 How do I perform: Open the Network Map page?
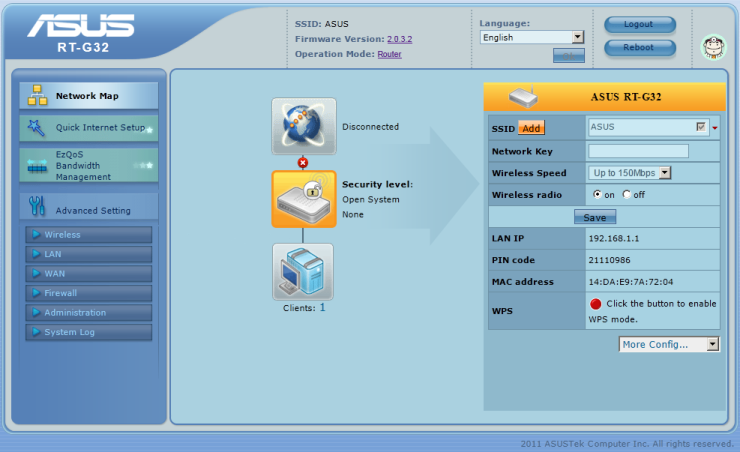89,96
